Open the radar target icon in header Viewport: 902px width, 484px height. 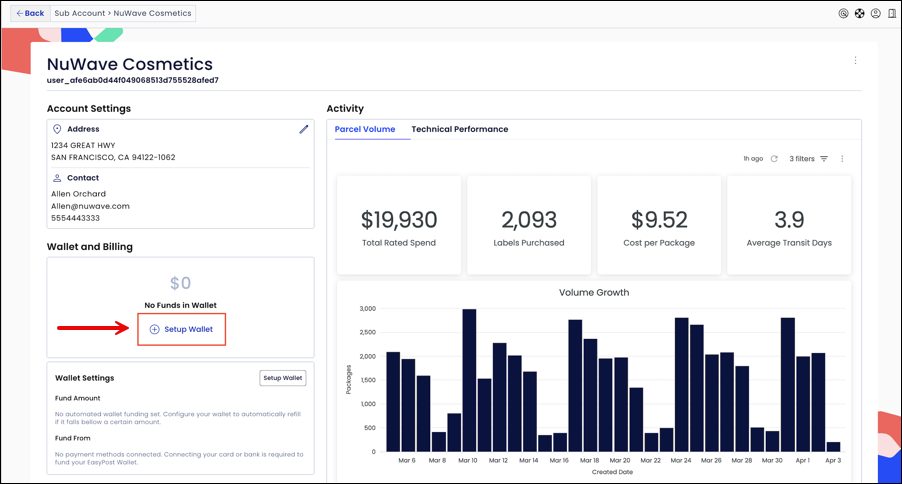[843, 13]
